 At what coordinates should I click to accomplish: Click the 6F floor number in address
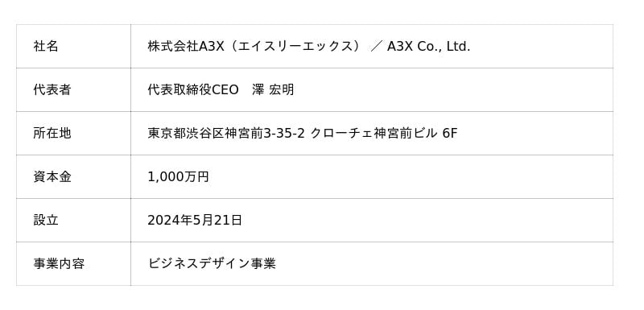click(450, 134)
